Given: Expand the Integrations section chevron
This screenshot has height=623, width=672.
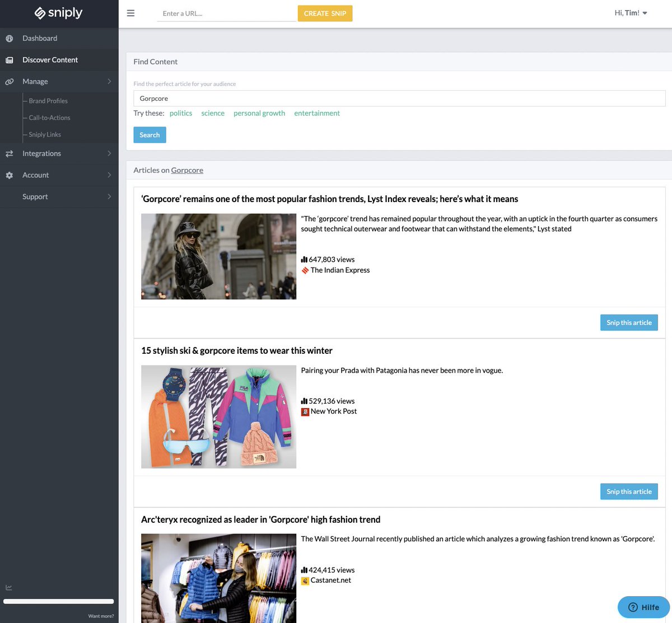Looking at the screenshot, I should 109,153.
